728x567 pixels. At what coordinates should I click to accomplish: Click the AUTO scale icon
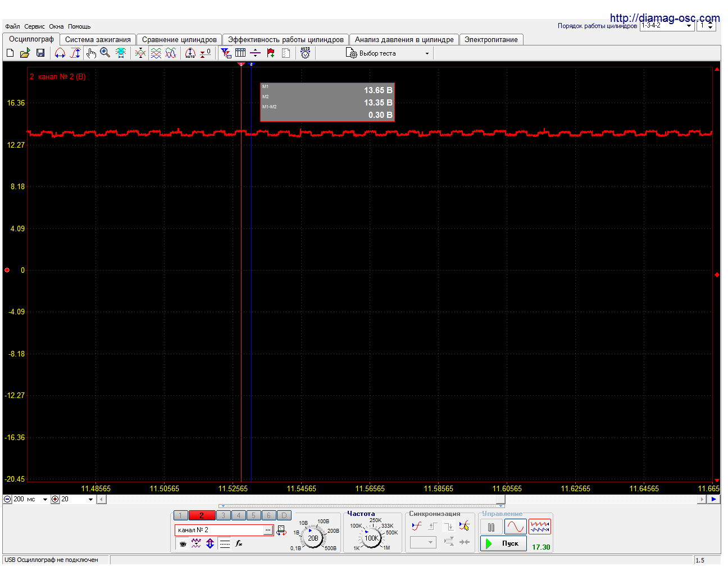click(190, 53)
